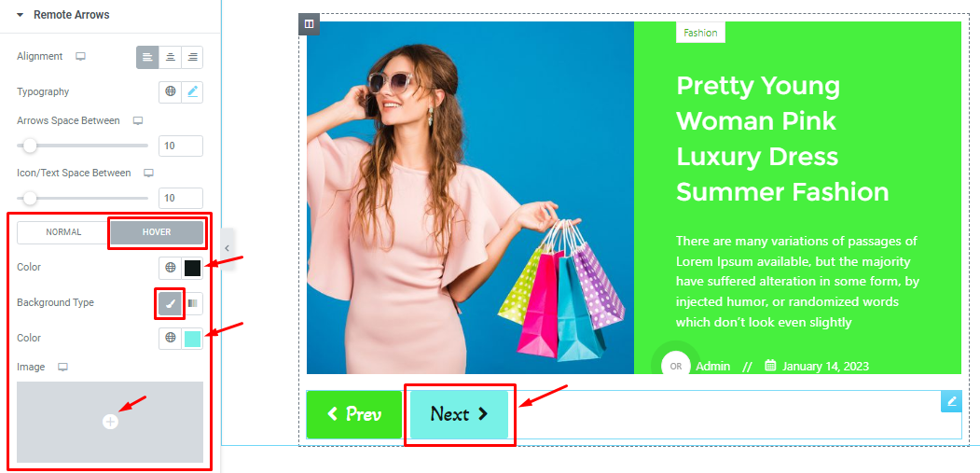Select right alignment icon
Screen dimensions: 980x473
[192, 57]
